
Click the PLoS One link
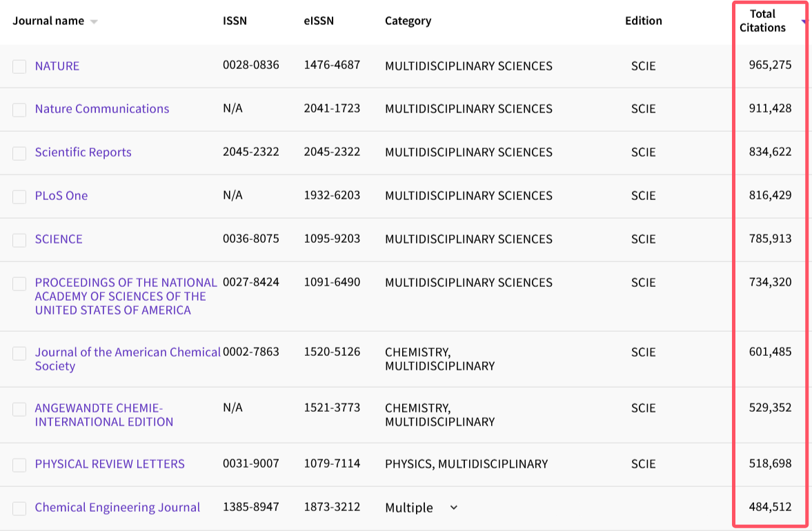point(61,196)
